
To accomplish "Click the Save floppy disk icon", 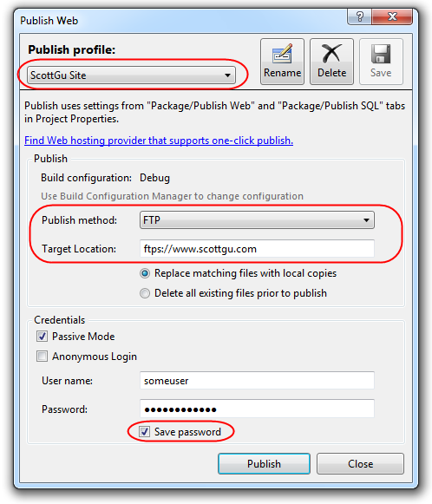I will click(x=381, y=54).
